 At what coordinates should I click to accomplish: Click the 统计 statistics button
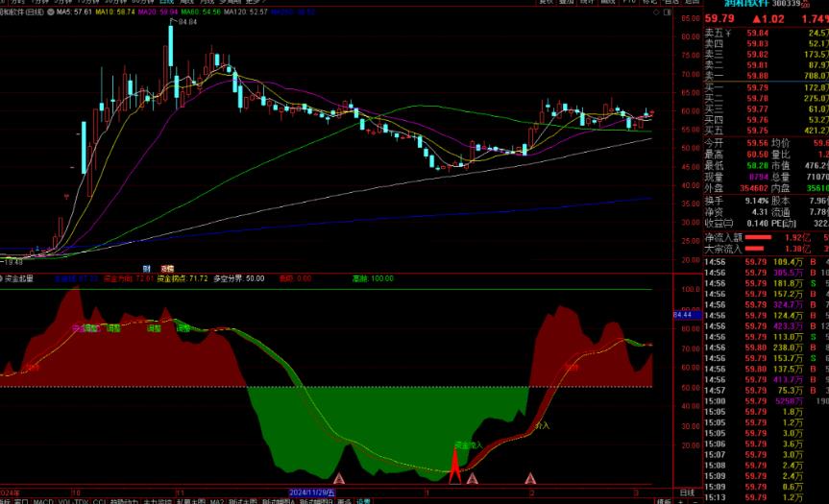coord(587,2)
